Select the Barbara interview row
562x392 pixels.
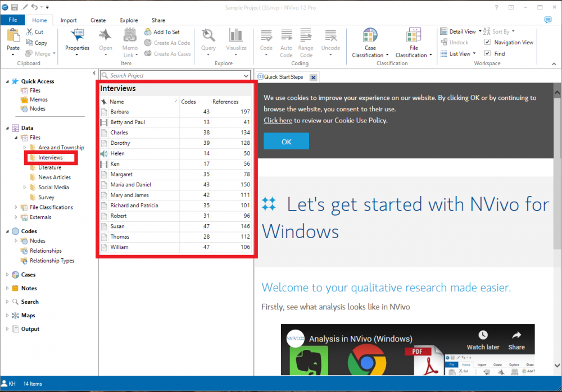point(175,112)
